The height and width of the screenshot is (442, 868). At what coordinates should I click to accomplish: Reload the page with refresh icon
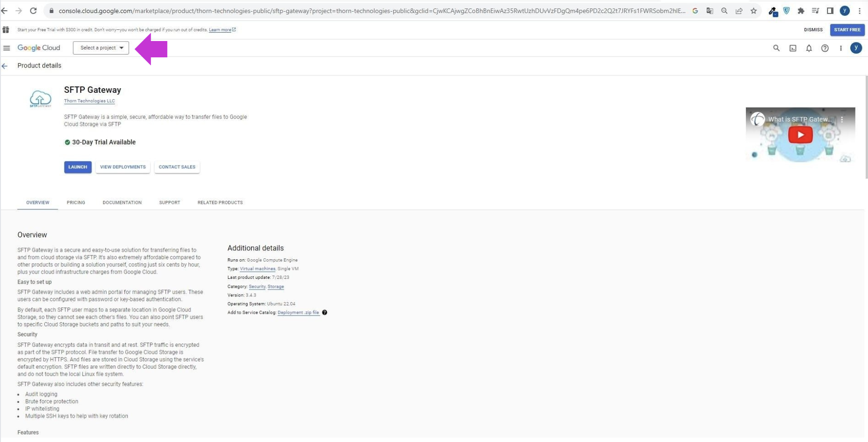(x=33, y=11)
